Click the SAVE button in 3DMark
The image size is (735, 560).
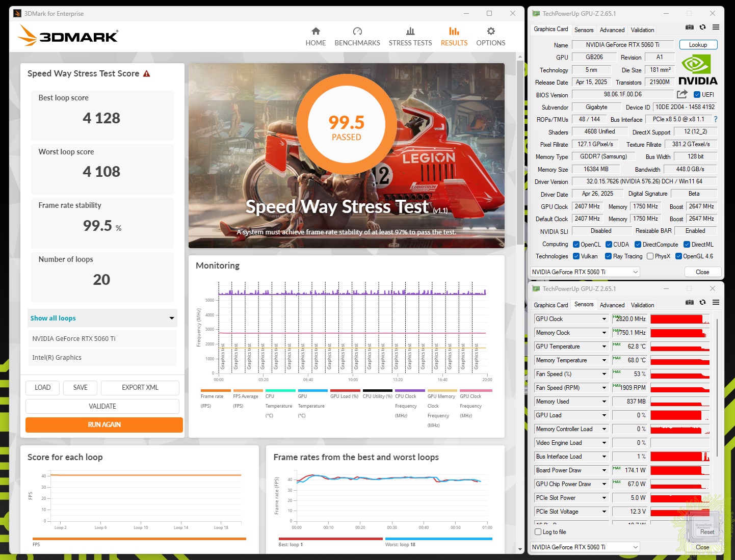coord(80,388)
